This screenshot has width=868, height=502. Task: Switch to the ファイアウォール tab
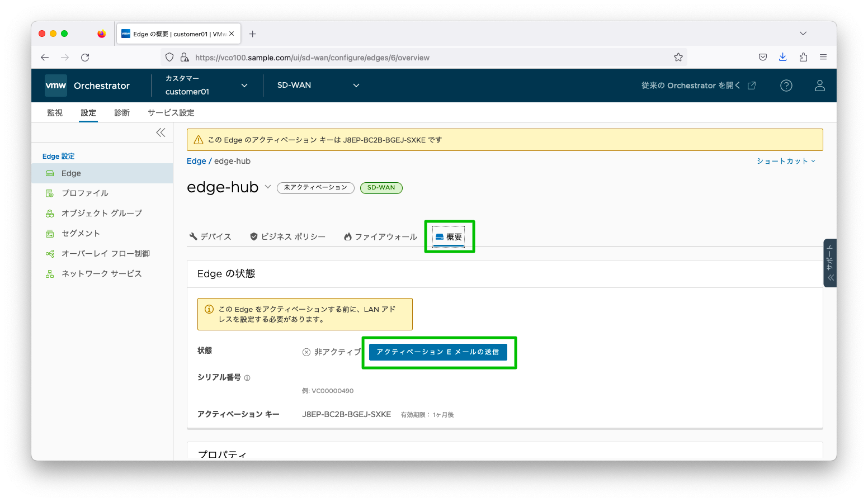tap(380, 236)
